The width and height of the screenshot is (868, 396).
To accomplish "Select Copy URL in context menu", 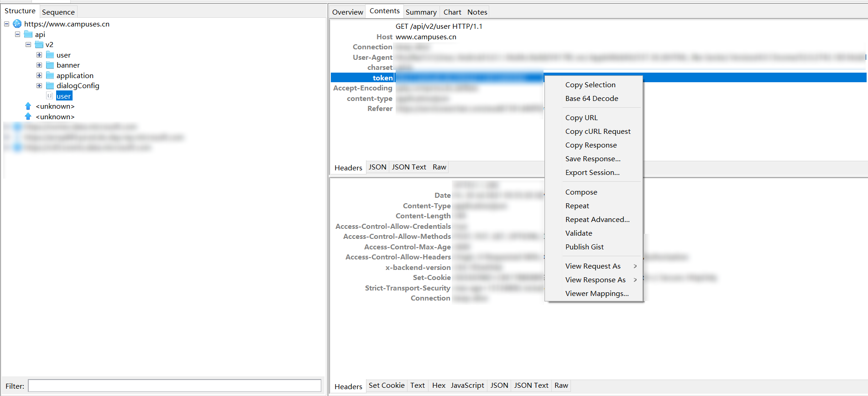I will tap(594, 117).
